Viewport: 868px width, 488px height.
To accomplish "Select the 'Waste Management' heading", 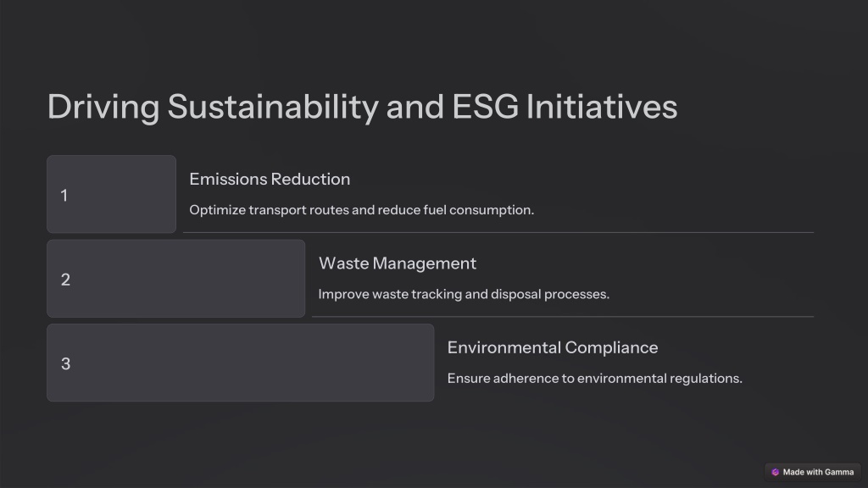I will (398, 263).
